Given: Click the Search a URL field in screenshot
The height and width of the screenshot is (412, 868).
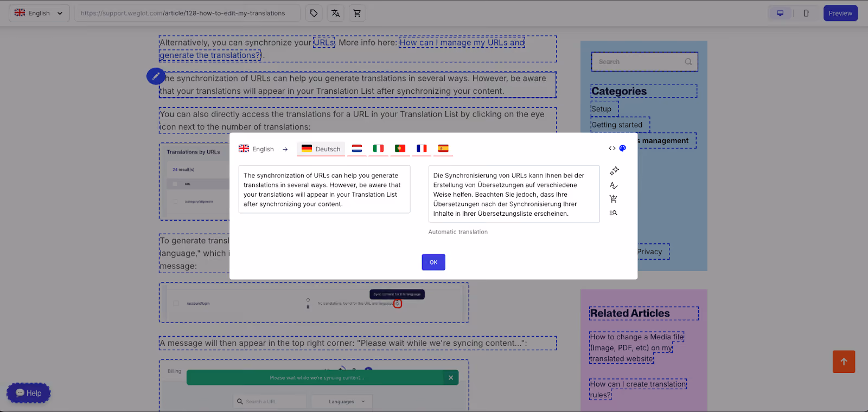Looking at the screenshot, I should (x=270, y=402).
